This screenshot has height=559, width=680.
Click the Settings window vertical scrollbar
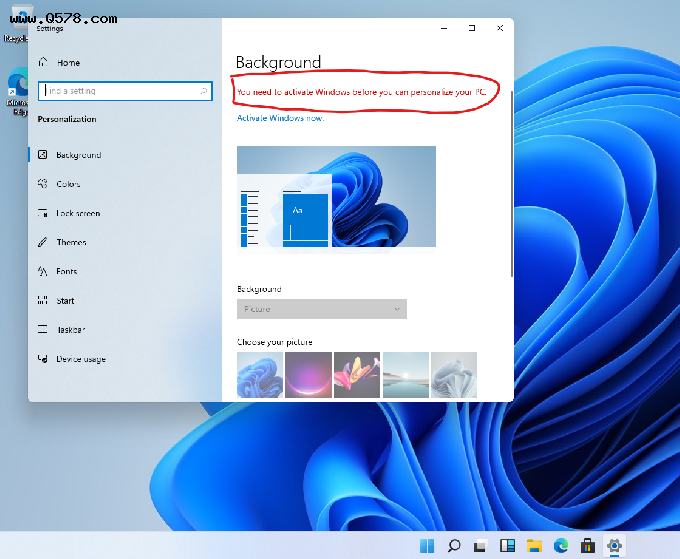coord(512,184)
